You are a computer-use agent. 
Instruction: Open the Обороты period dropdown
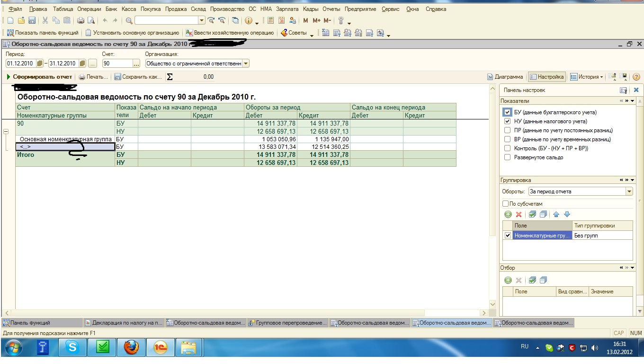click(x=629, y=191)
